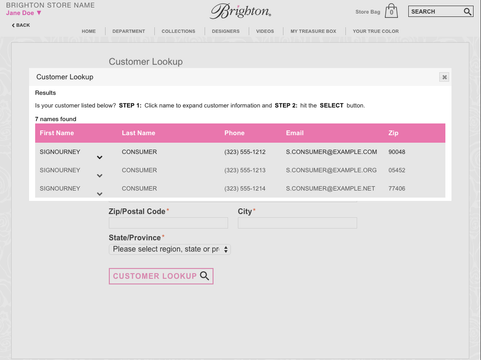This screenshot has width=481, height=360.
Task: Go to Home menu item
Action: coord(89,31)
